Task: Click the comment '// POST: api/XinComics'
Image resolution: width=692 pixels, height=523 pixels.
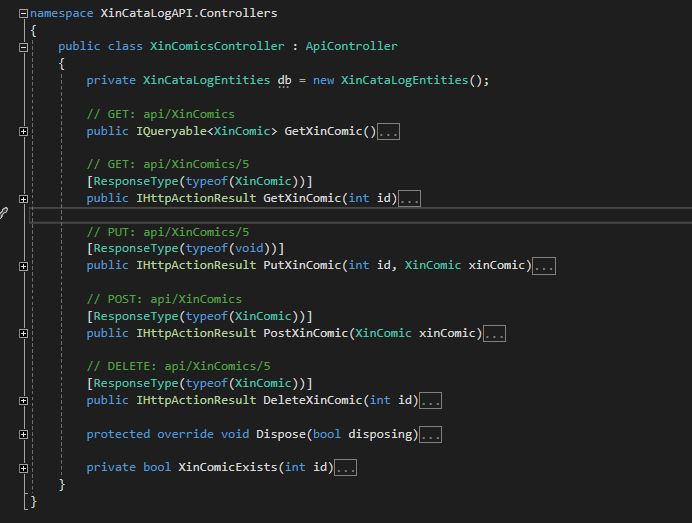Action: (x=164, y=299)
